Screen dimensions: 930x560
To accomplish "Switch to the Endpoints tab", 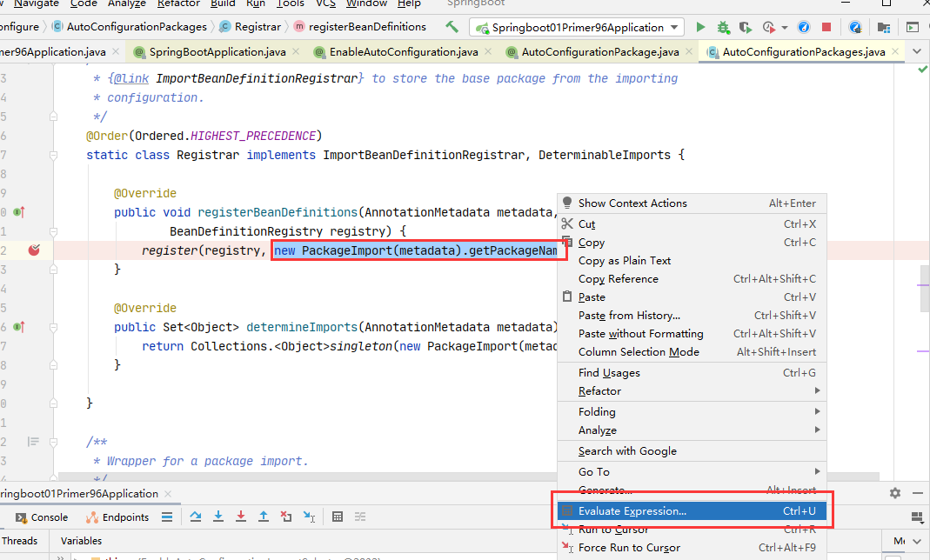I will pos(117,517).
